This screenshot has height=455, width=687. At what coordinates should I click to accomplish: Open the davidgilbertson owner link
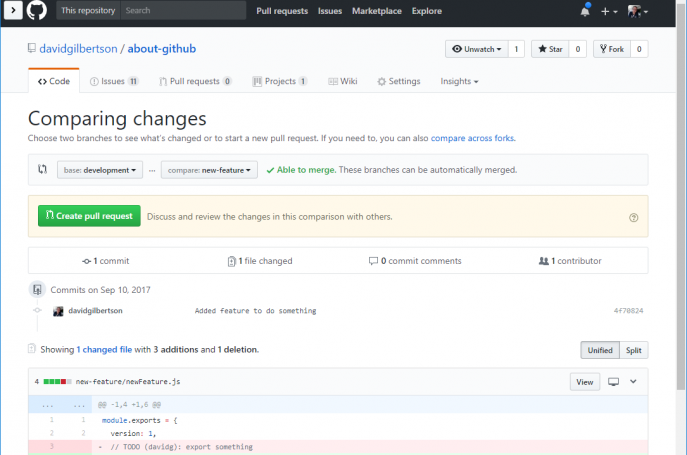[x=78, y=49]
